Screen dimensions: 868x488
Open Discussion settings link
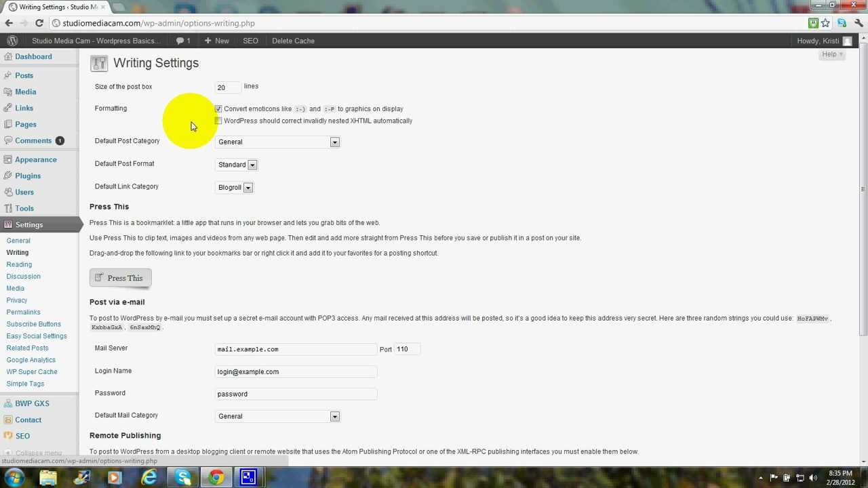[x=24, y=277]
